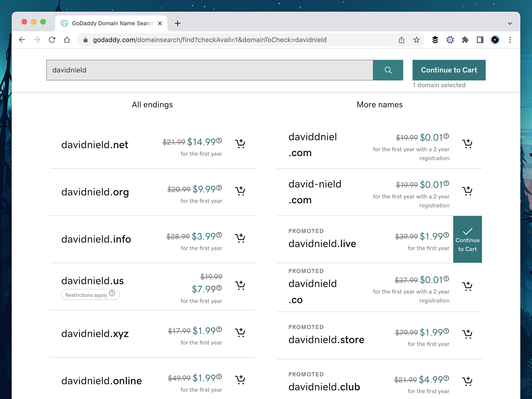Viewport: 532px width, 399px height.
Task: Add davidnield.org to cart
Action: 240,191
